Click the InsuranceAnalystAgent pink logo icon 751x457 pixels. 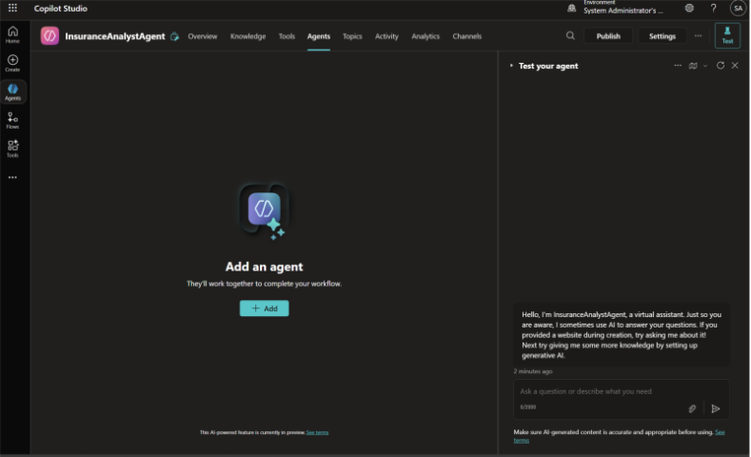(50, 36)
